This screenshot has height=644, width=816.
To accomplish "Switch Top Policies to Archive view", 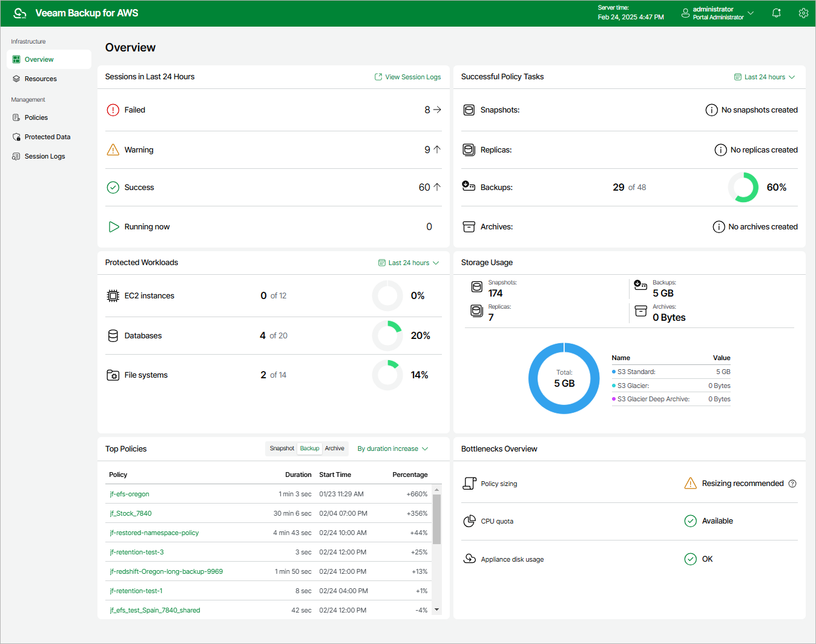I will point(334,448).
